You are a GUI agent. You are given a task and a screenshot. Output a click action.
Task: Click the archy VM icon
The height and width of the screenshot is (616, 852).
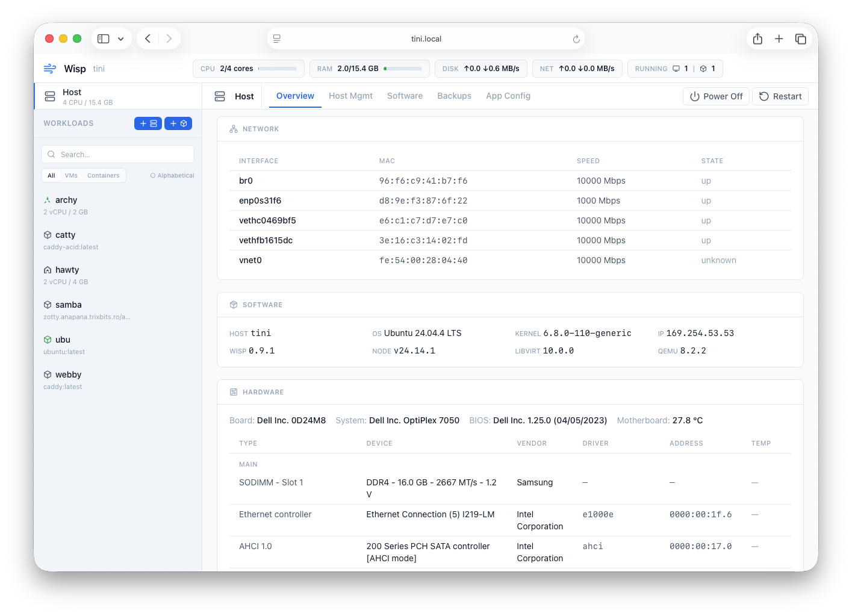pyautogui.click(x=48, y=200)
